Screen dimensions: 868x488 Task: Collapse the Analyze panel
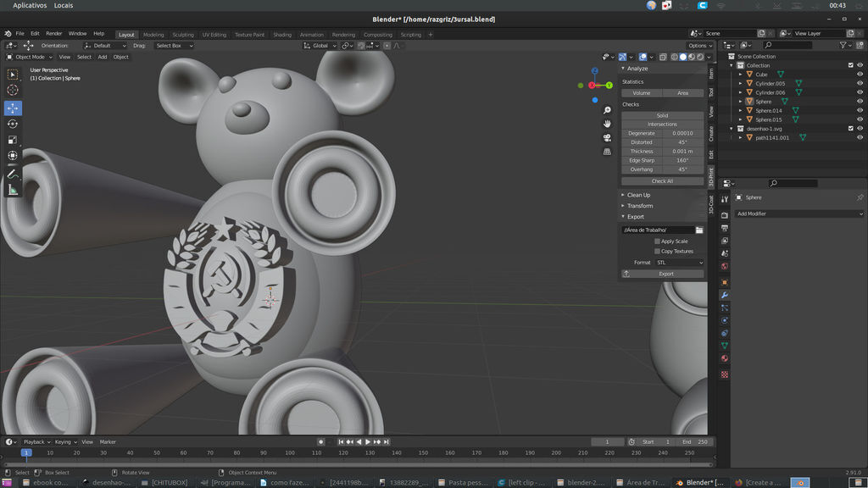tap(637, 69)
